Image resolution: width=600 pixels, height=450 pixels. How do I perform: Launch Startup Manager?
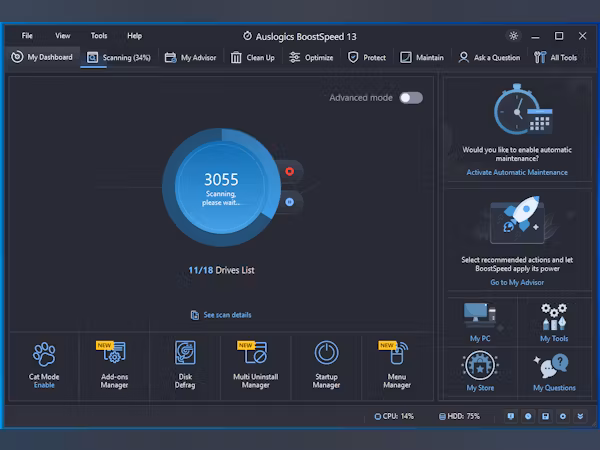pos(326,364)
